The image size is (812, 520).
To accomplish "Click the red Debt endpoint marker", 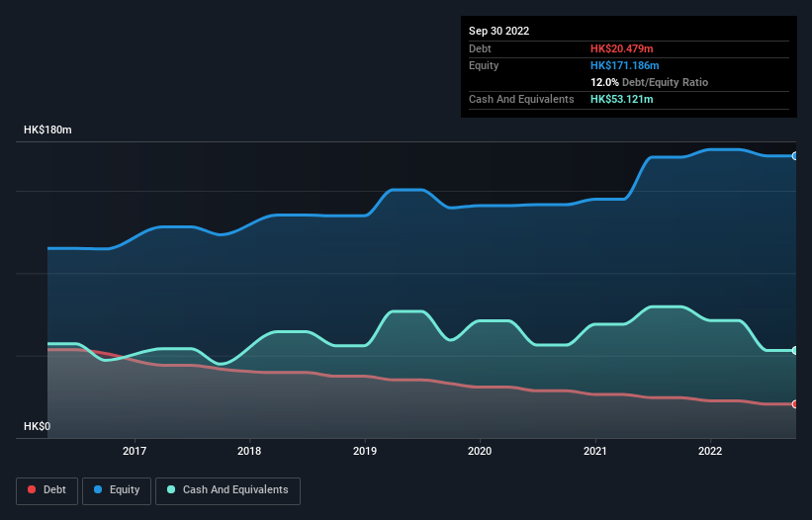I will (795, 404).
